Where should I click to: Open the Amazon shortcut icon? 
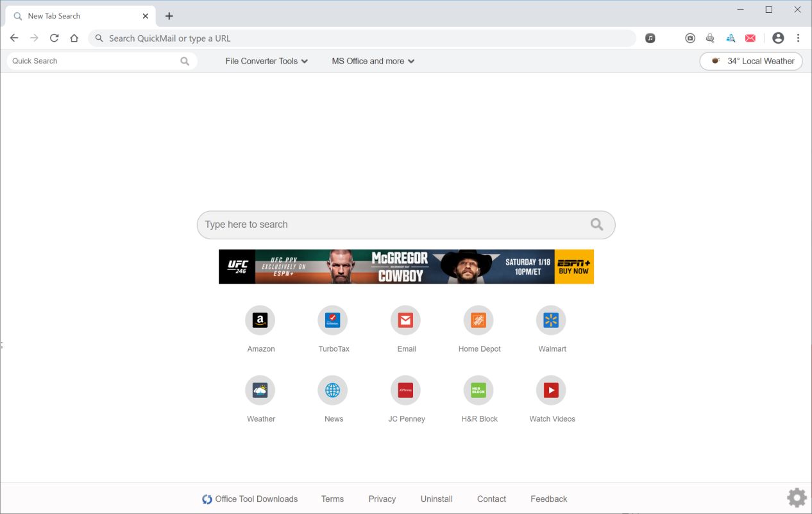(260, 320)
